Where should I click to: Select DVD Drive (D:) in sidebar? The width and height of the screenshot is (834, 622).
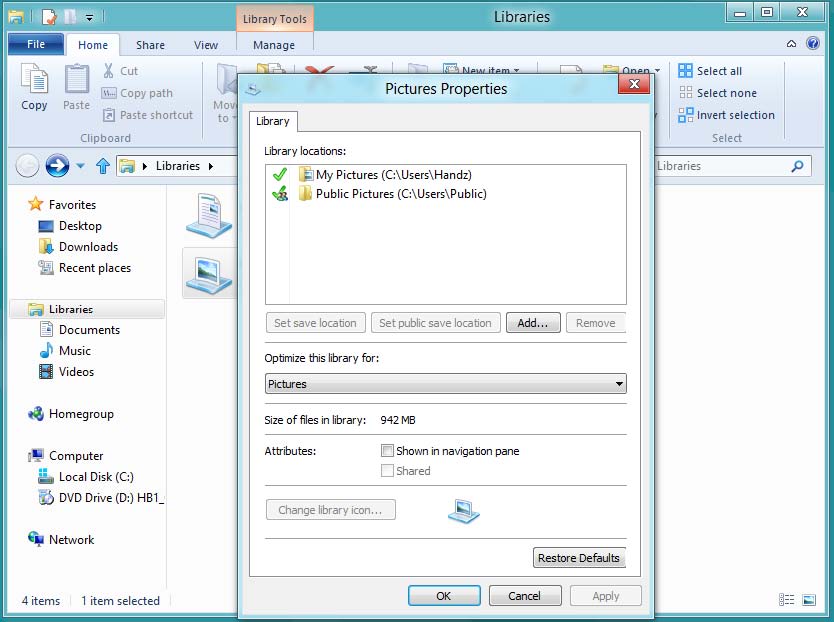pos(110,498)
